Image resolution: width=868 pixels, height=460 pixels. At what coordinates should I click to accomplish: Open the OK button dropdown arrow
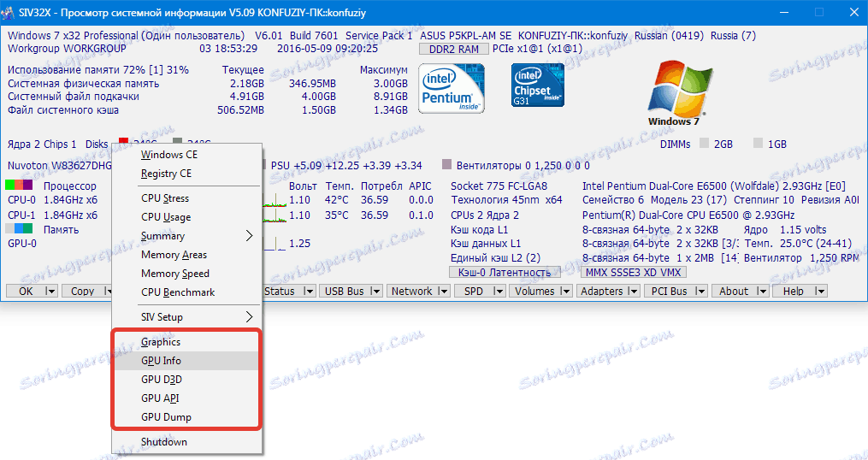[x=51, y=292]
